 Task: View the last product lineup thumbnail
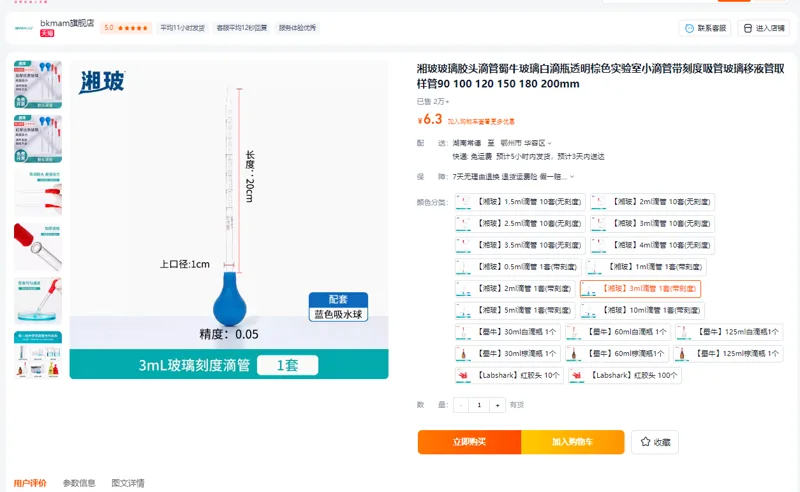click(x=38, y=355)
